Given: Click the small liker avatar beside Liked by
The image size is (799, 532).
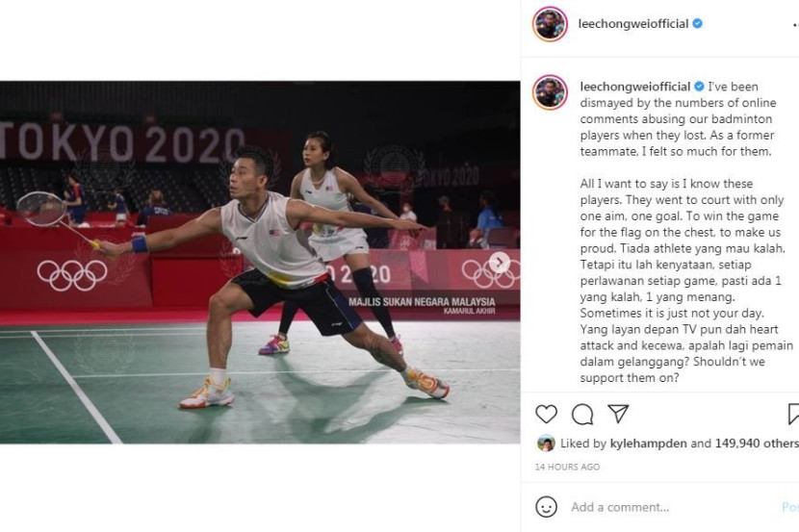Looking at the screenshot, I should click(x=546, y=443).
